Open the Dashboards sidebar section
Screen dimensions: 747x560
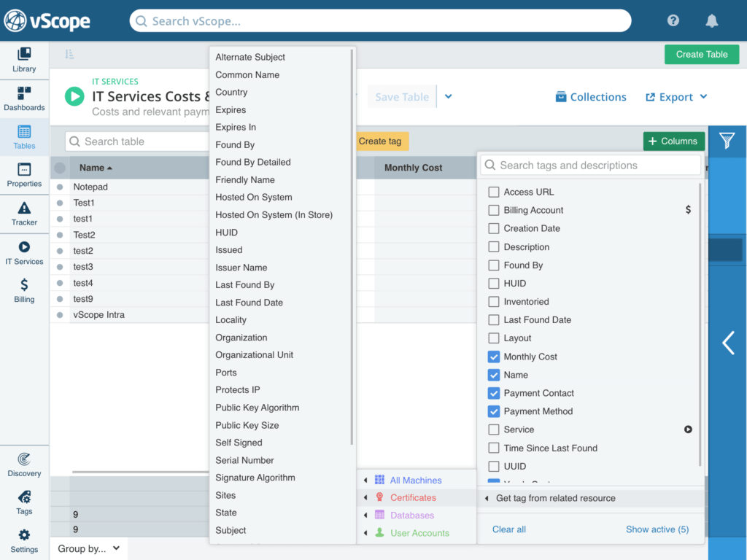click(24, 98)
